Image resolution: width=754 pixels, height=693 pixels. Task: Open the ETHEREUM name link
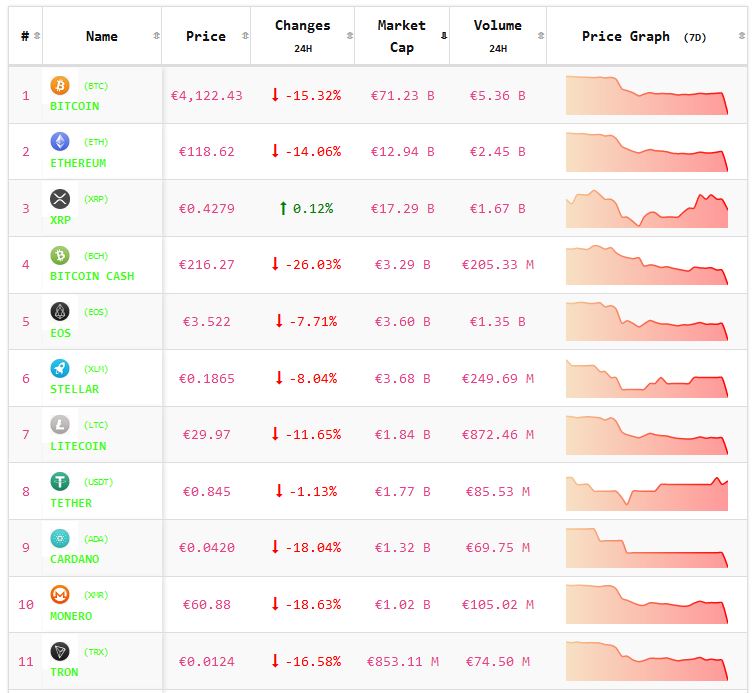(x=78, y=163)
